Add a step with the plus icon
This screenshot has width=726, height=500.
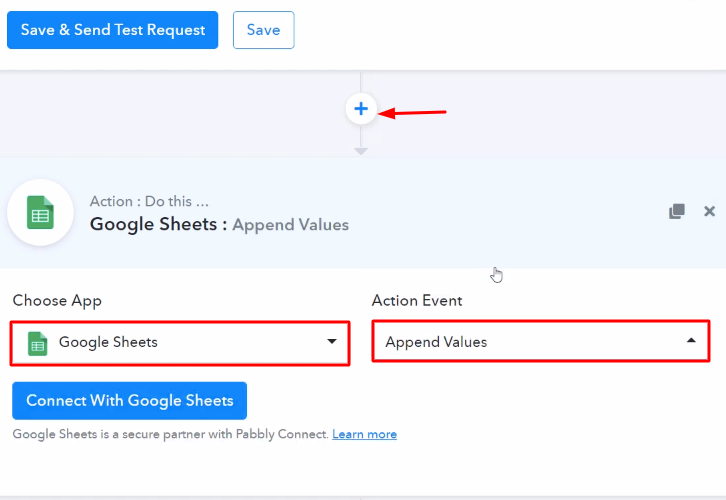[x=361, y=109]
